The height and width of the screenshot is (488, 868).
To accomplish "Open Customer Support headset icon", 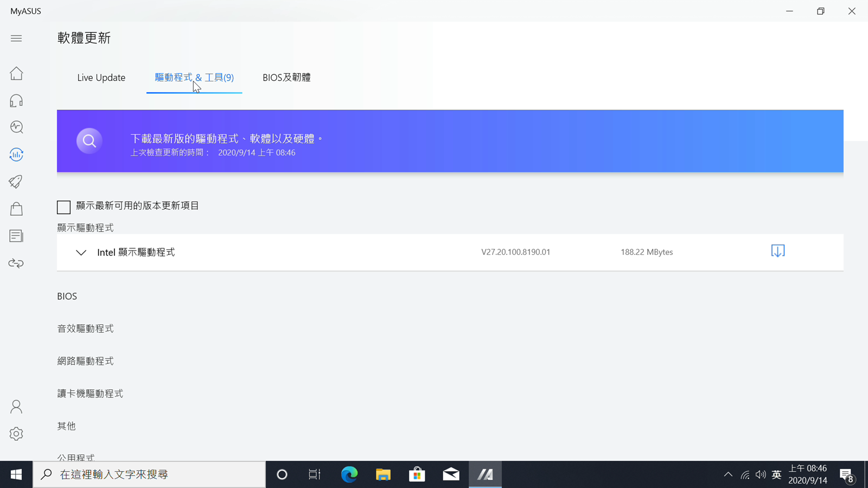I will coord(16,100).
